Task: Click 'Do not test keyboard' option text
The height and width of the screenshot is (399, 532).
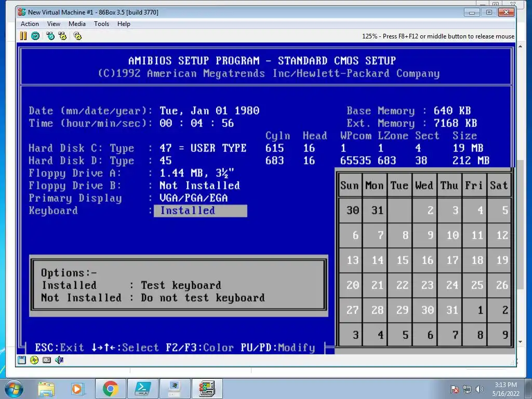Action: point(203,298)
